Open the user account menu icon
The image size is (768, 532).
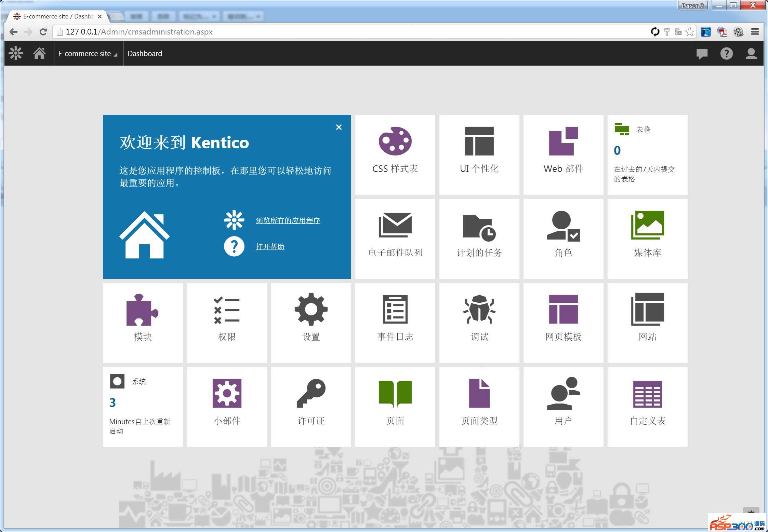[751, 53]
